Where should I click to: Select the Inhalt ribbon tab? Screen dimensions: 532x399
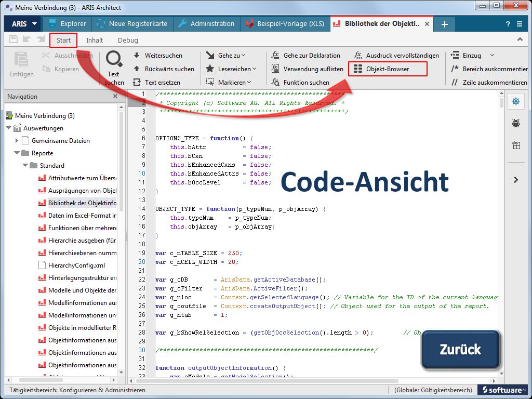tap(95, 40)
